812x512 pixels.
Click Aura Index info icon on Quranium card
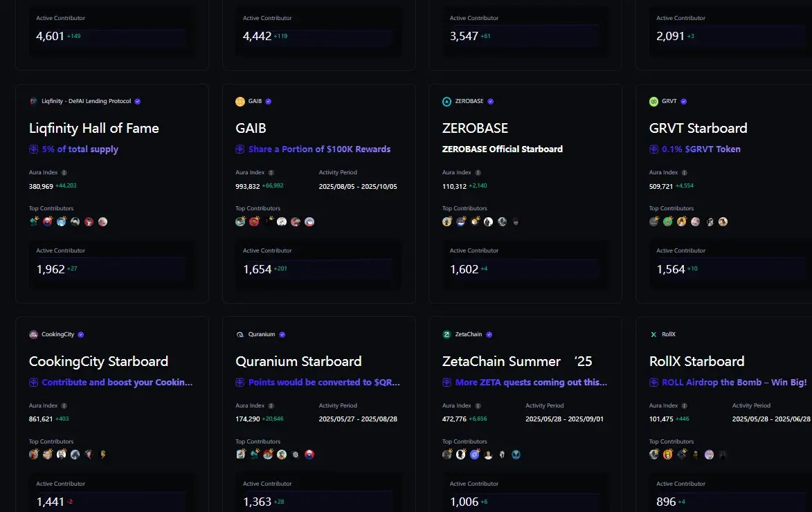click(x=271, y=406)
